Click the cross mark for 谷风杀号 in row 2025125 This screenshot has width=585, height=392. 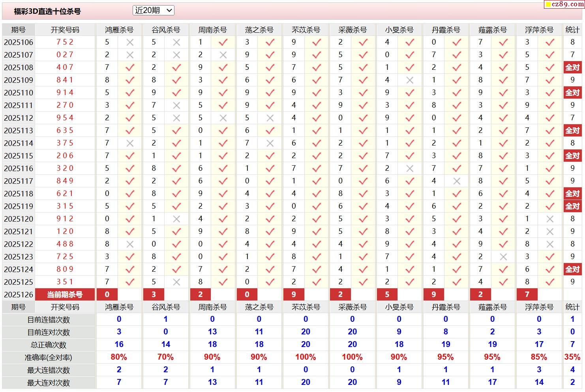pyautogui.click(x=176, y=282)
